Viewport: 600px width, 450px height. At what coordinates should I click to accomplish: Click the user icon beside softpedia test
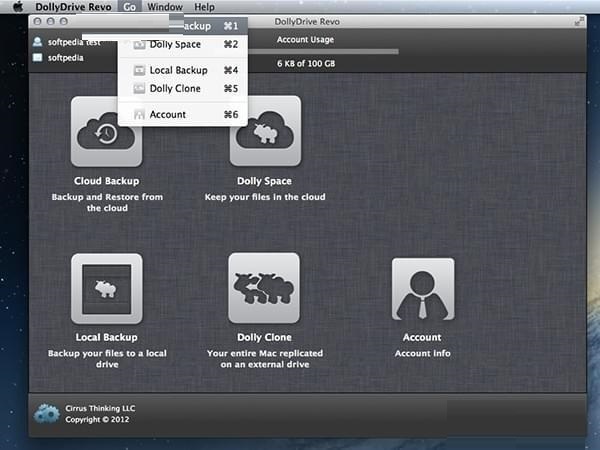click(x=38, y=42)
